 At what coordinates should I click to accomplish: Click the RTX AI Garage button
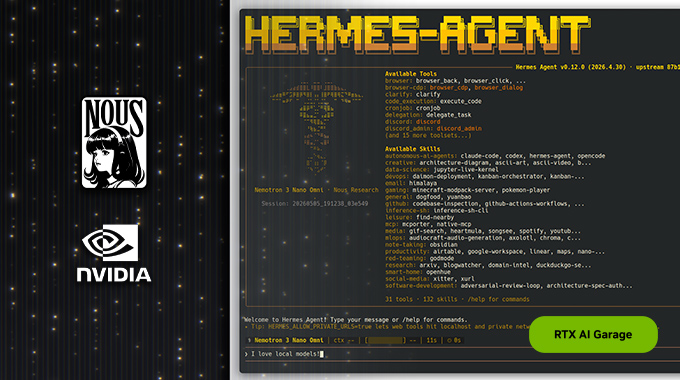[x=593, y=334]
